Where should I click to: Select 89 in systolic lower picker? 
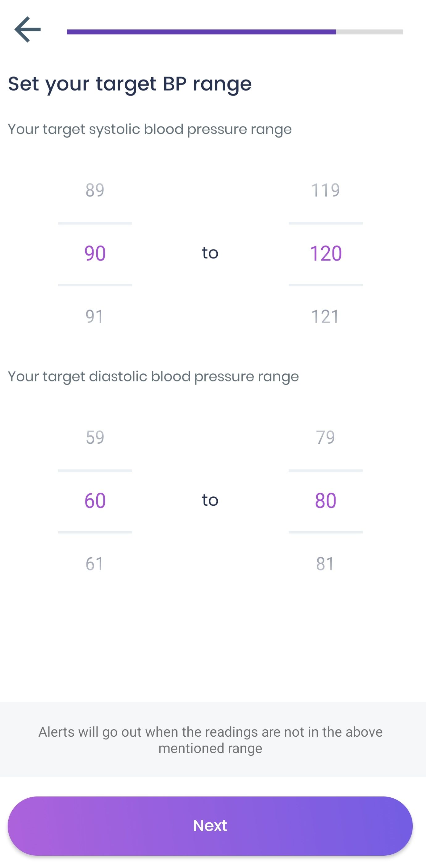coord(95,190)
